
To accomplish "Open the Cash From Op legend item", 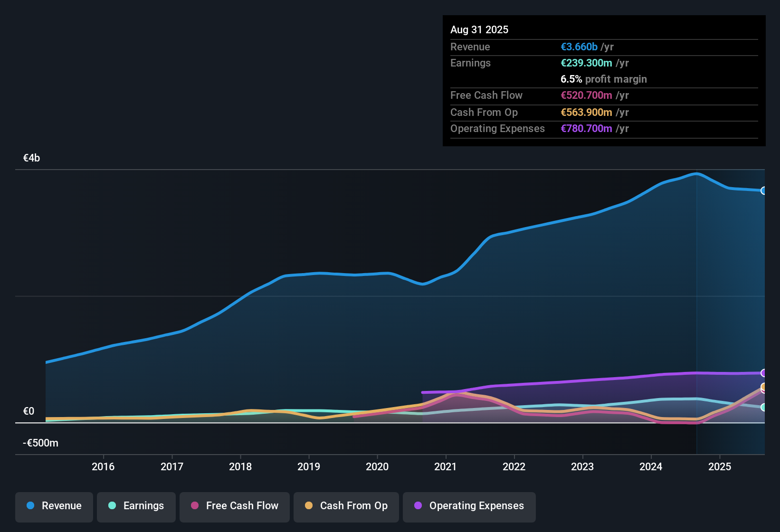I will coord(346,506).
